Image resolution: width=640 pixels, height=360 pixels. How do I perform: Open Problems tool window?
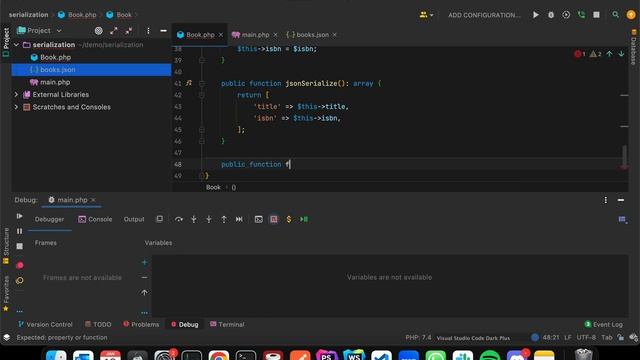[x=141, y=324]
